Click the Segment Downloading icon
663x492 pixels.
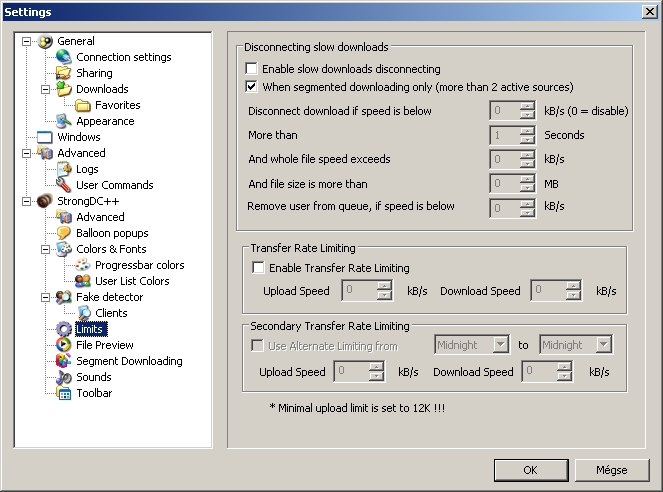[64, 361]
